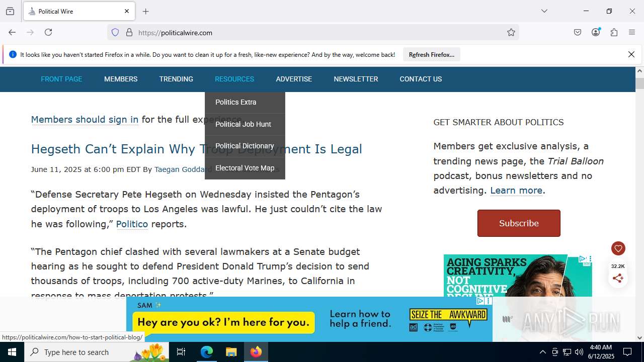Click the share icon under 32.2K
Screen dimensions: 644x362
pyautogui.click(x=618, y=278)
